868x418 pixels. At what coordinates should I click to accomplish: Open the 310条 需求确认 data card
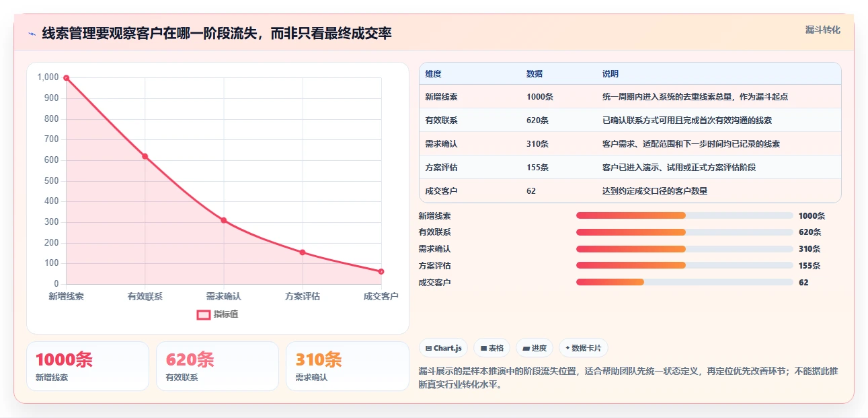[348, 366]
